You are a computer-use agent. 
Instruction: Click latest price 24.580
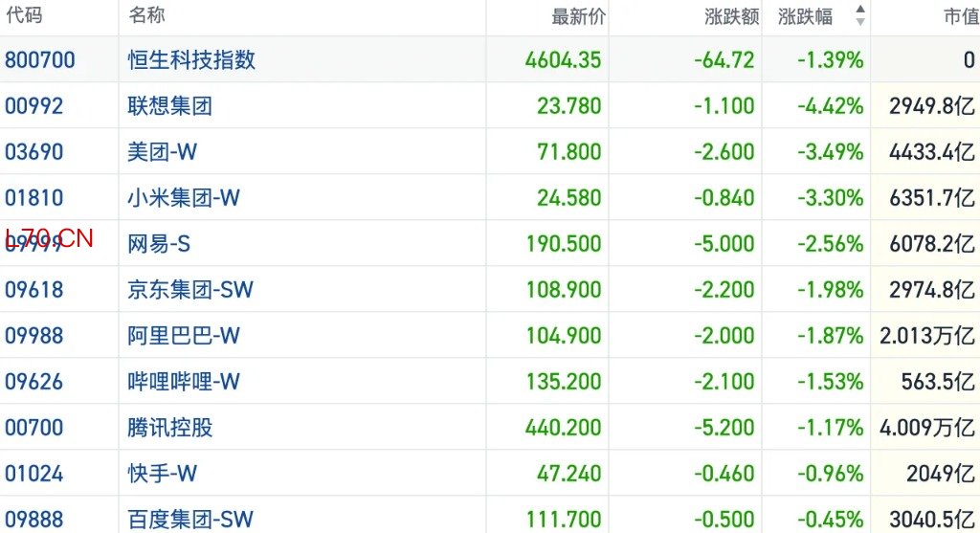(569, 197)
